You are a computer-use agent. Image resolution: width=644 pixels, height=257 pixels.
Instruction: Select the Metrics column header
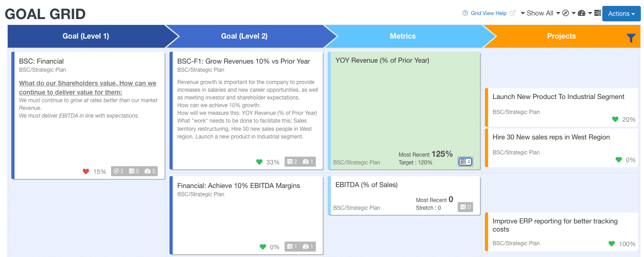point(403,36)
